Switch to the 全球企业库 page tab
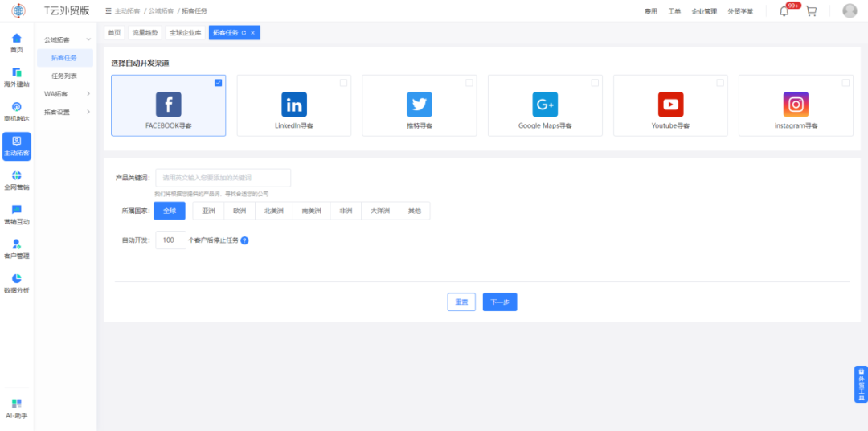This screenshot has width=868, height=431. point(185,33)
